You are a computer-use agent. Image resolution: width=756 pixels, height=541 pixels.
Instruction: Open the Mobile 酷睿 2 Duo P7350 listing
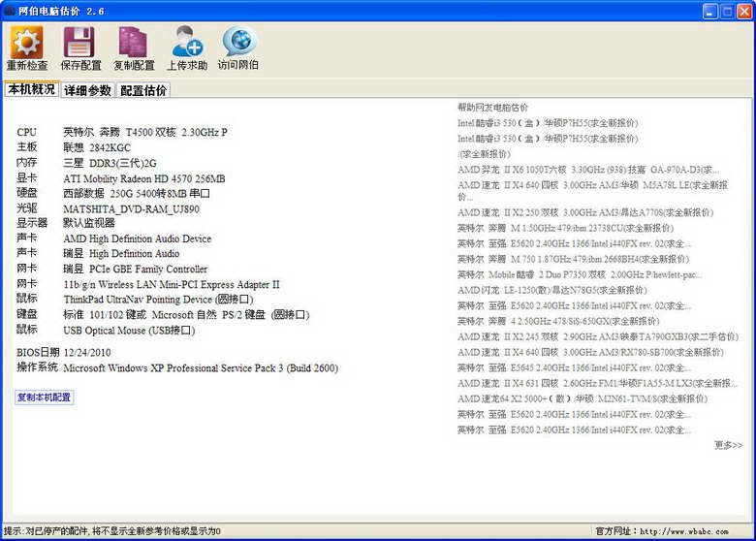(580, 274)
